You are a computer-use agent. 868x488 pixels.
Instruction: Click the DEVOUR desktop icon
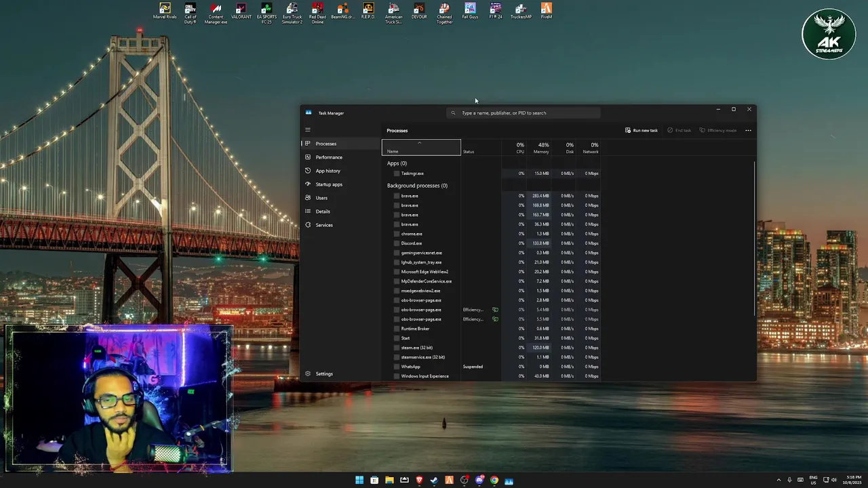tap(419, 11)
